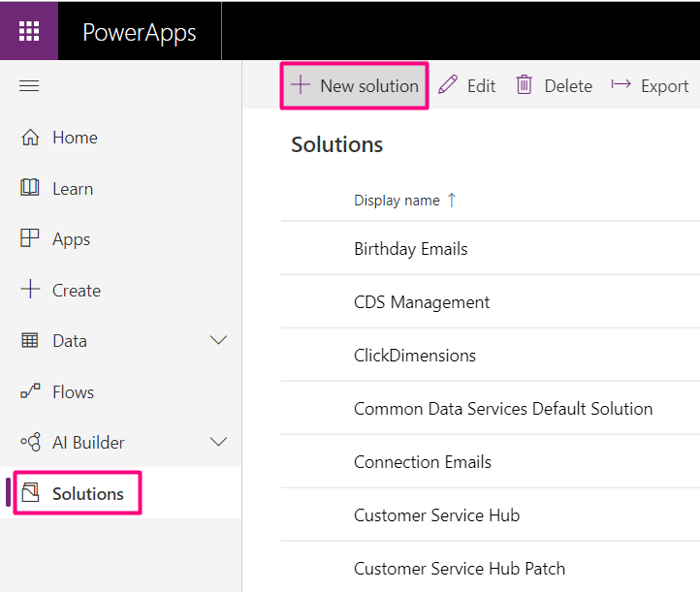Click the Home house icon
This screenshot has height=592, width=700.
point(30,138)
